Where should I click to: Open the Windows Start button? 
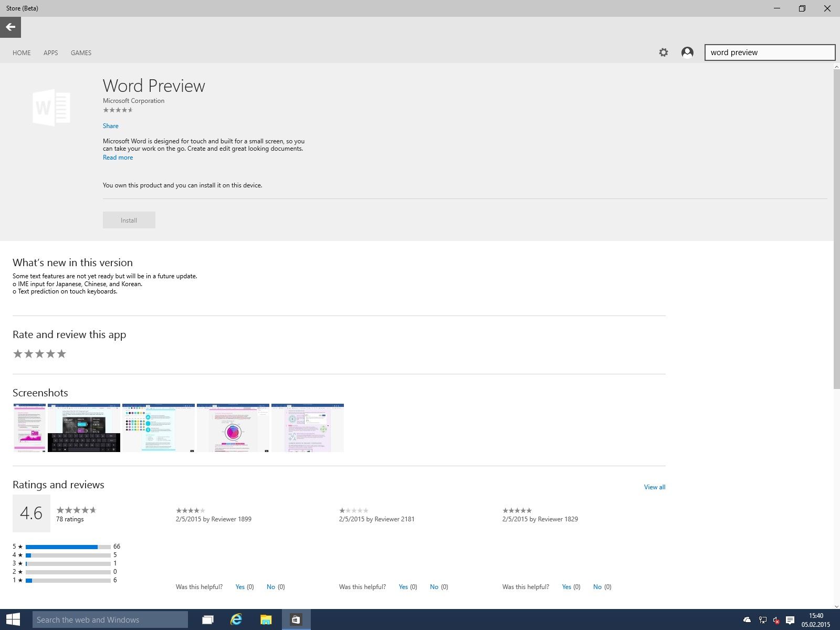tap(13, 619)
